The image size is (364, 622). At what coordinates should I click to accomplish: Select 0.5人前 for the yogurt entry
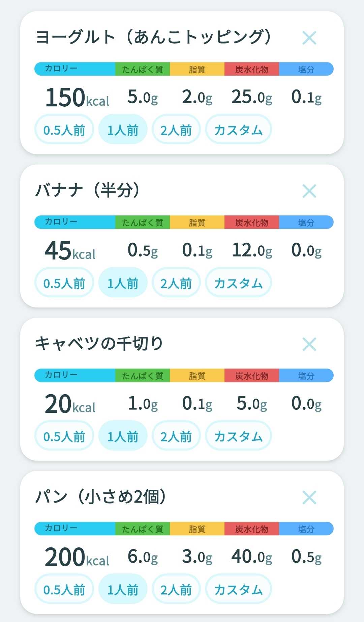[x=64, y=130]
